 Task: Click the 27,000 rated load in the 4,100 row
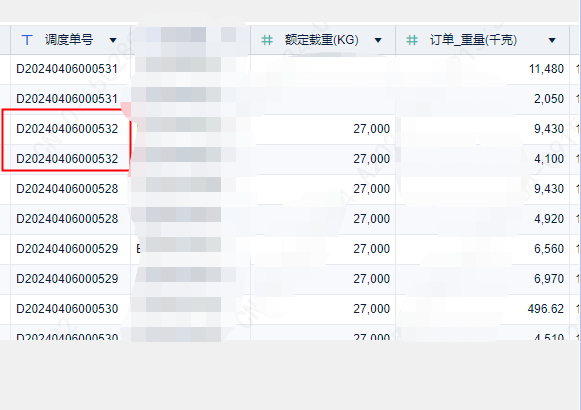[372, 159]
